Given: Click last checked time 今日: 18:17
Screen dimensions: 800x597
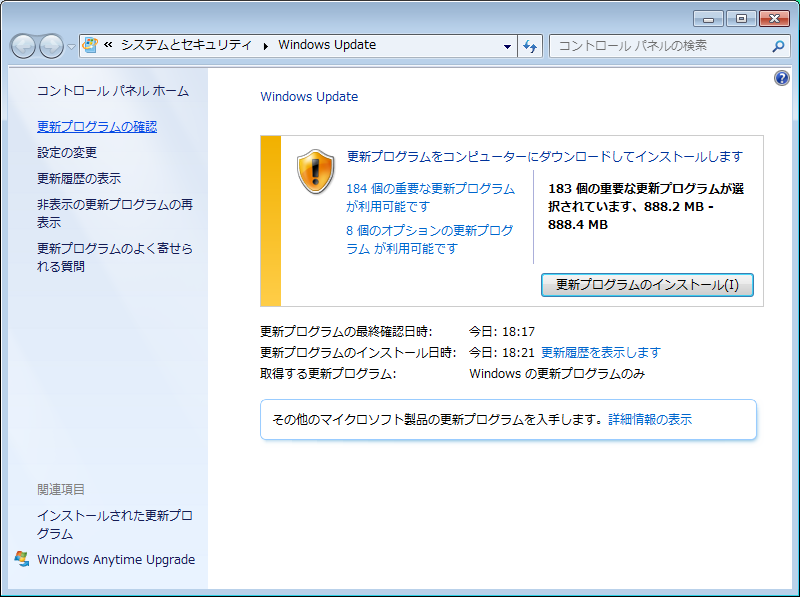Looking at the screenshot, I should tap(502, 332).
